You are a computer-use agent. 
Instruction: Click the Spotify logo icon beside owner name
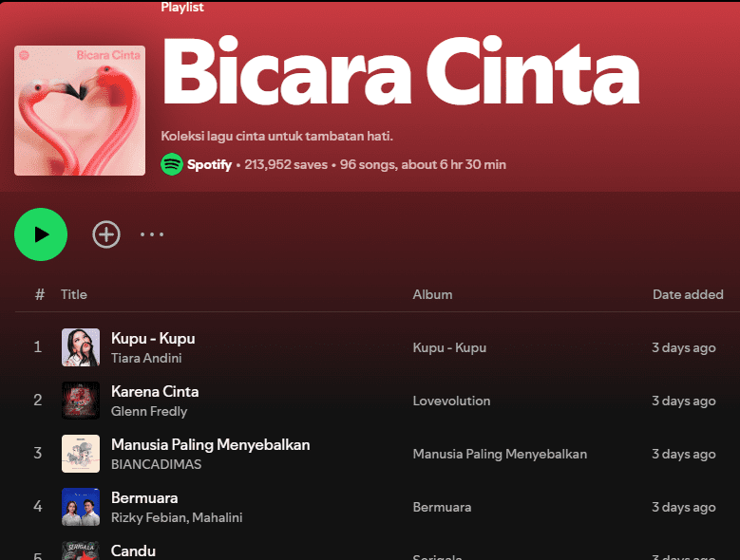point(172,164)
